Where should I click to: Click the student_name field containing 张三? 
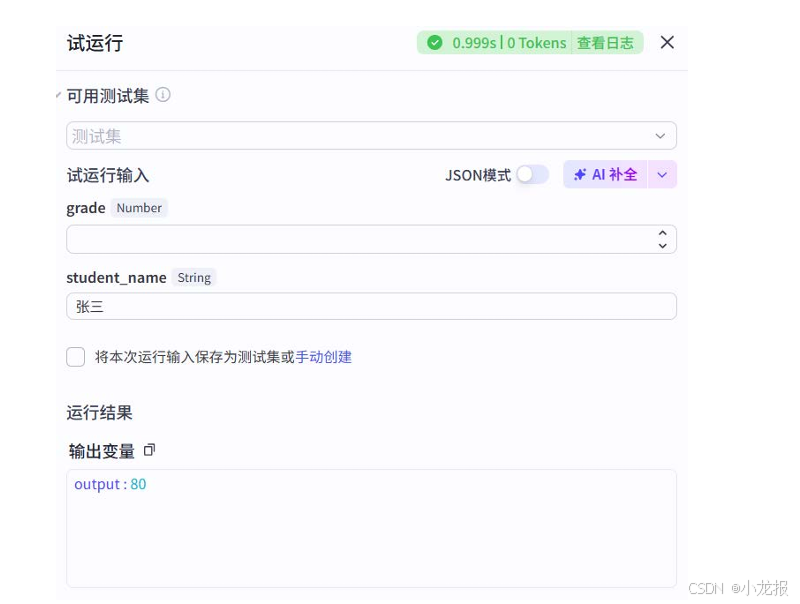point(370,306)
